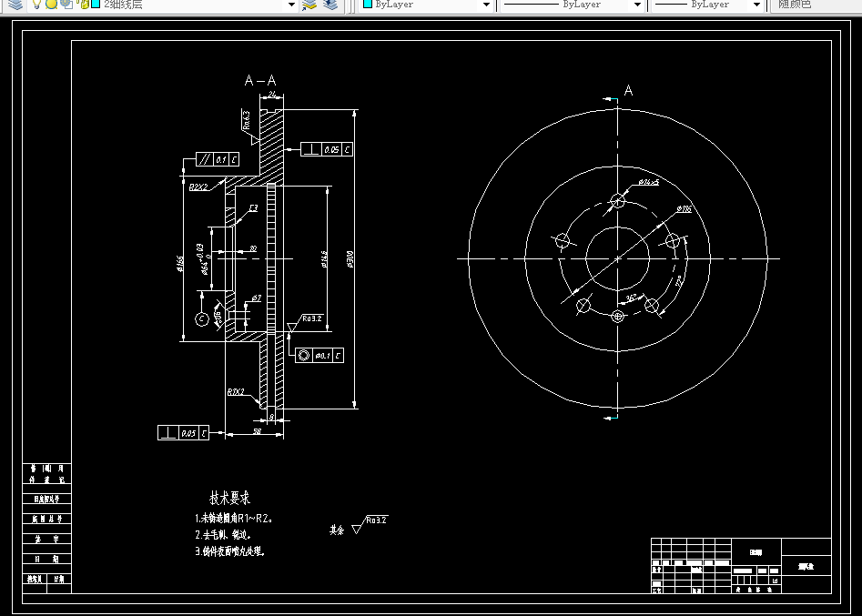Open the Layer Properties Manager icon
The image size is (862, 616).
pyautogui.click(x=15, y=5)
